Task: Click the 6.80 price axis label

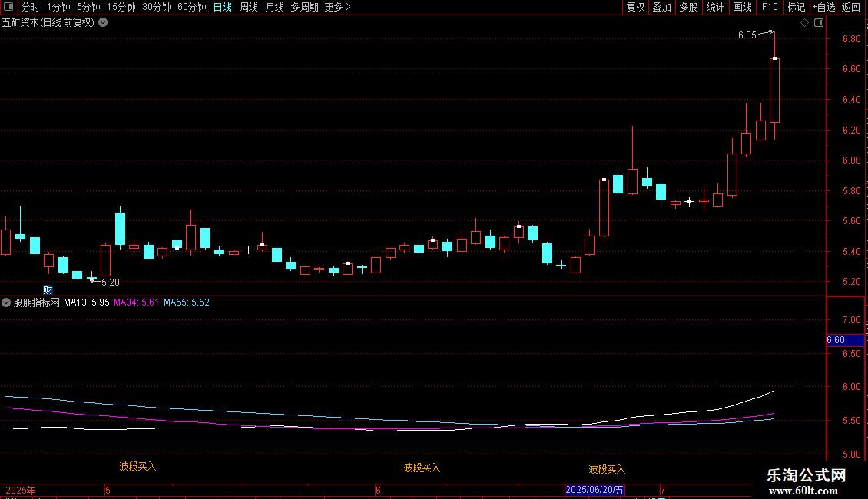Action: point(851,38)
